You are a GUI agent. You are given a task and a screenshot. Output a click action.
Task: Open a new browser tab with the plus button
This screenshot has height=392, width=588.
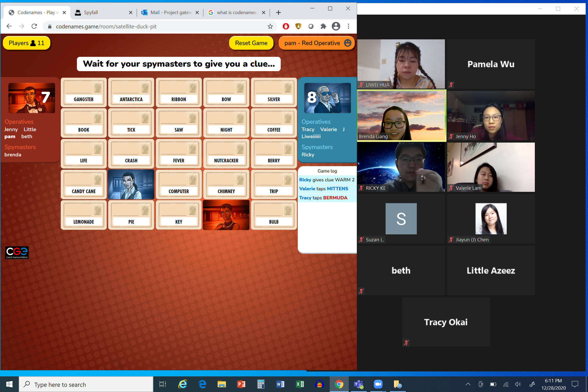pyautogui.click(x=278, y=13)
